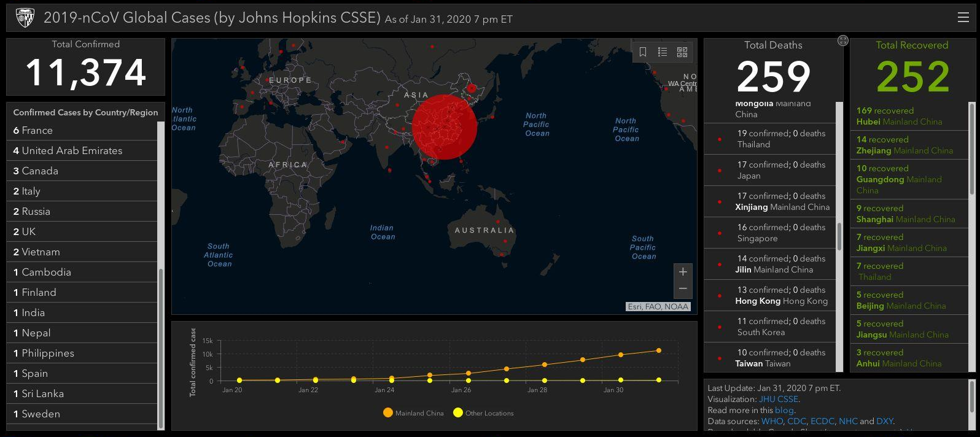Select Jiangxi 7 recovered entry

coord(909,242)
